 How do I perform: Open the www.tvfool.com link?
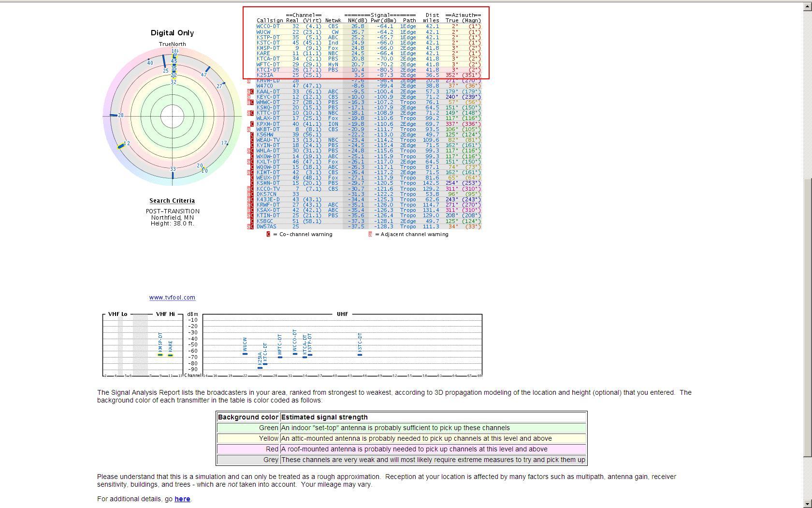click(172, 298)
